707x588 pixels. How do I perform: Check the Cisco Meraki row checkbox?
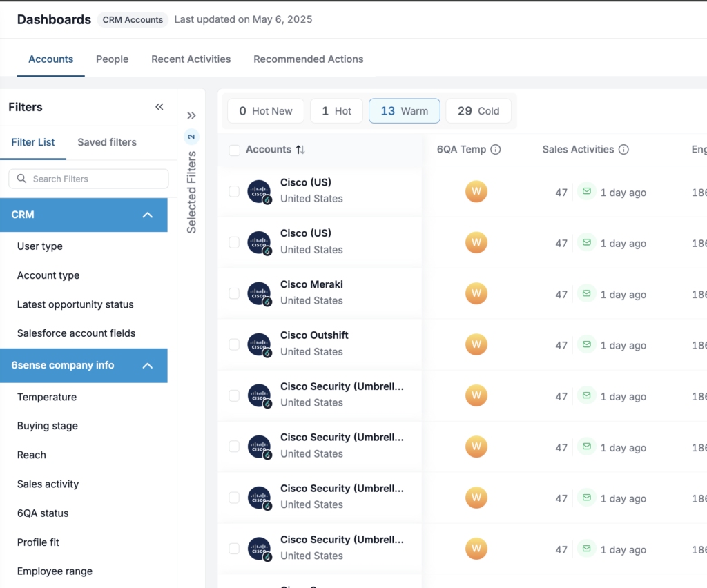(234, 293)
